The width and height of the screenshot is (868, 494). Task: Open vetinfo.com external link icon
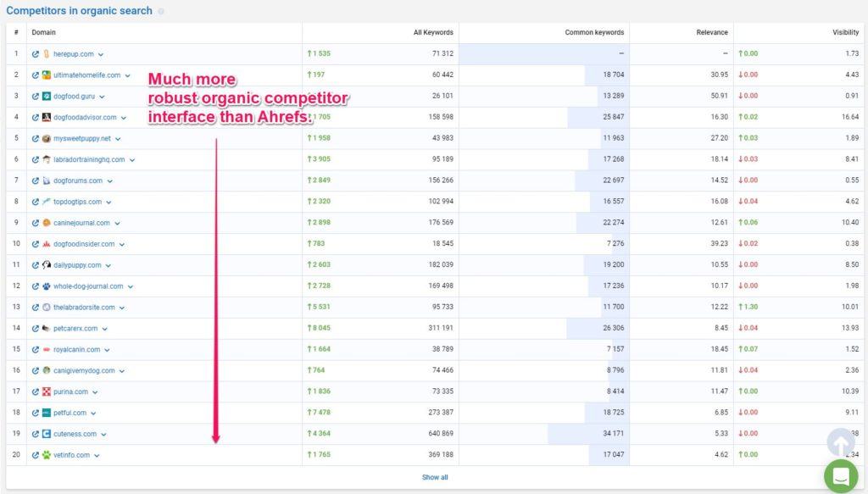tap(36, 455)
